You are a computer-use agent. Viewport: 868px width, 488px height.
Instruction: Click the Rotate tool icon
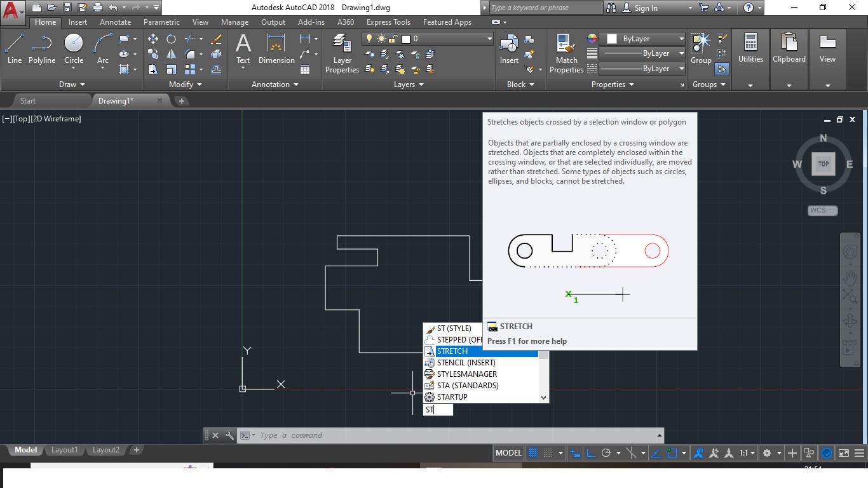[171, 39]
